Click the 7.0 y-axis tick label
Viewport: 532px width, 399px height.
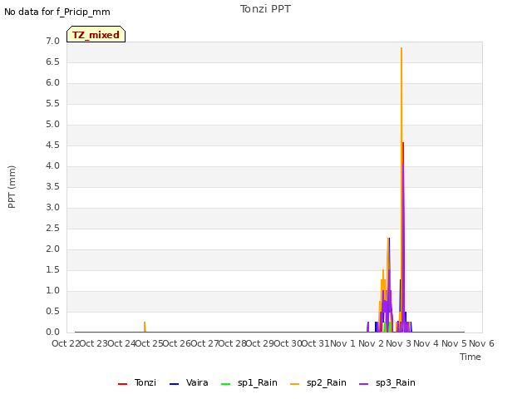[x=52, y=41]
